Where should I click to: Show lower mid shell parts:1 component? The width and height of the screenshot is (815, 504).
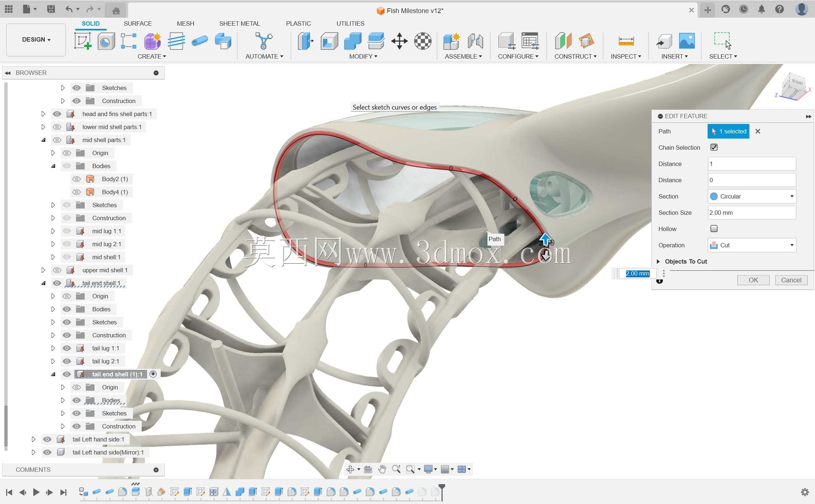click(57, 127)
